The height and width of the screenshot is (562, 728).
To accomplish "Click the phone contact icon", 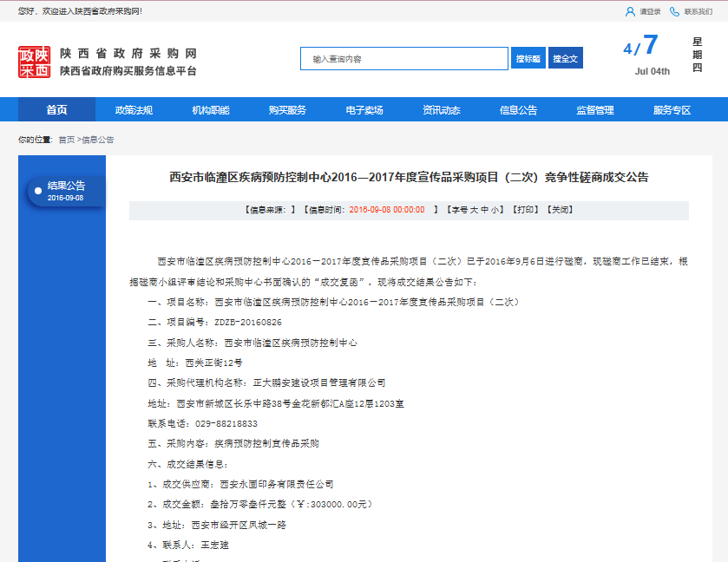I will (674, 11).
